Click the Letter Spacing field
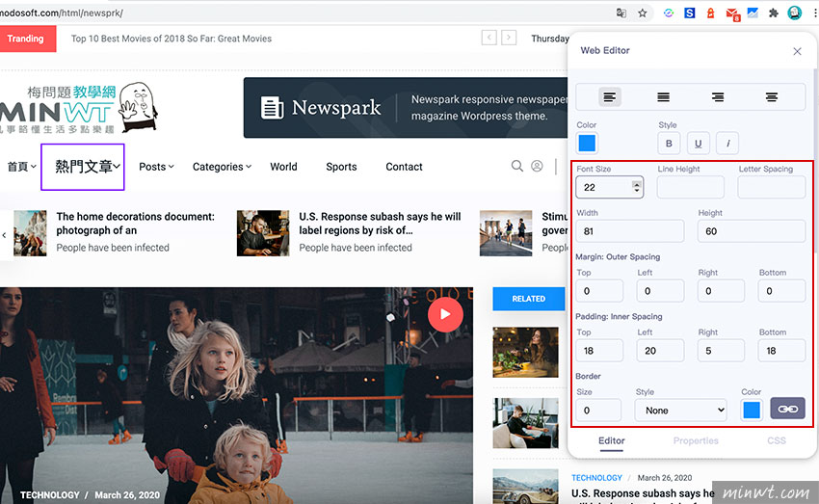This screenshot has height=504, width=819. click(x=772, y=187)
